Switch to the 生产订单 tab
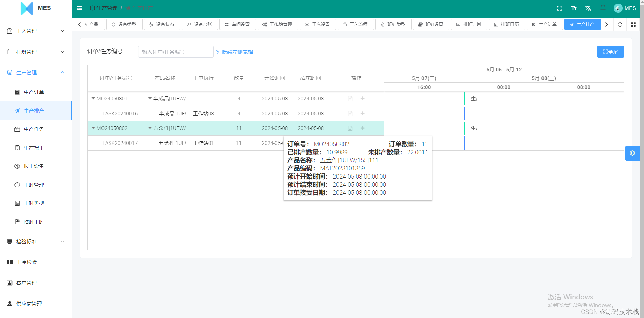This screenshot has height=318, width=644. (545, 24)
